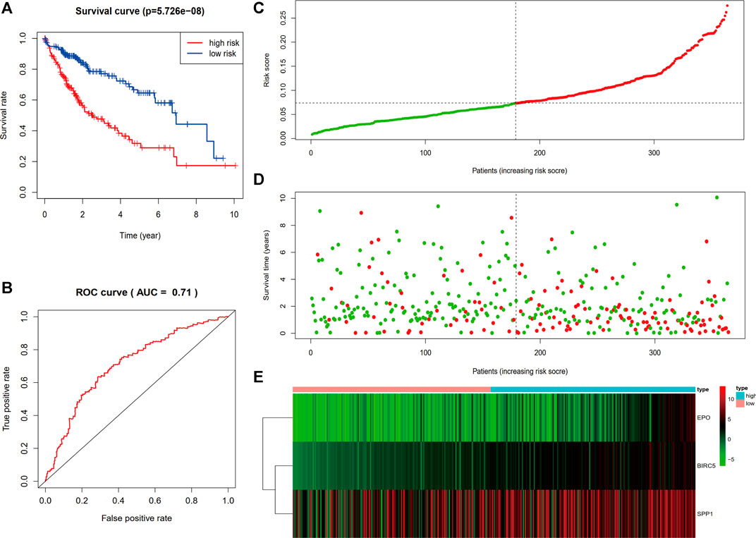The height and width of the screenshot is (538, 756).
Task: Click the bold 'type' legend heading
Action: click(x=742, y=388)
